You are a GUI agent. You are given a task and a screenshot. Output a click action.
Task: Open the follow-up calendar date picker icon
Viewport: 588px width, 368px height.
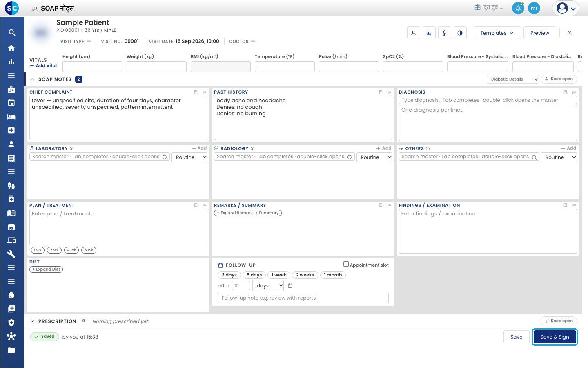tap(290, 286)
